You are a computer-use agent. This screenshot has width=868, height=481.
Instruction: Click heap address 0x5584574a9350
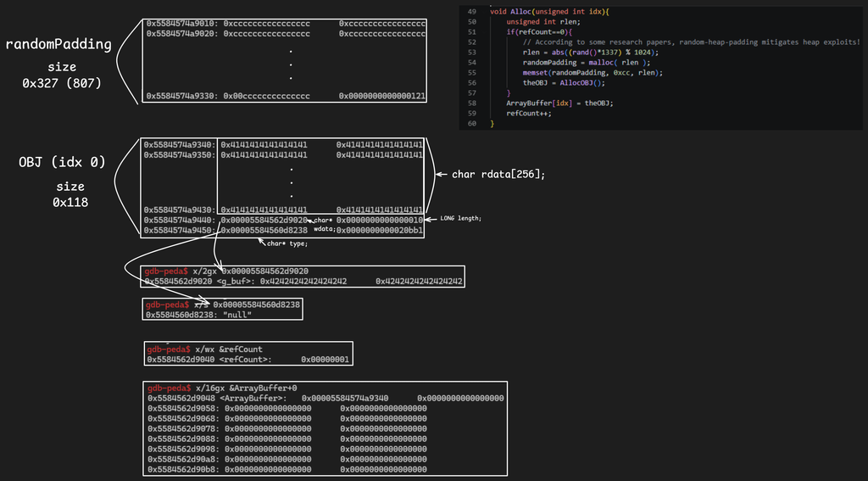[181, 154]
